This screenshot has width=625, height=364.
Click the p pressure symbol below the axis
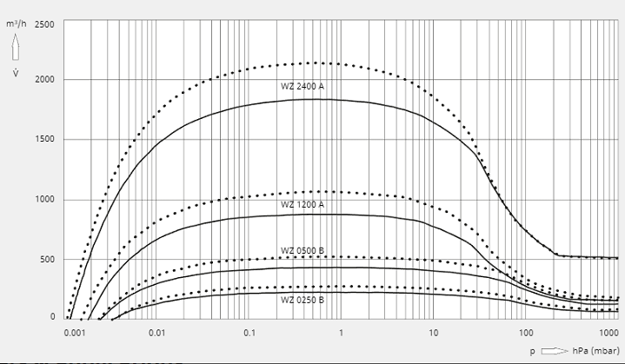tap(533, 352)
